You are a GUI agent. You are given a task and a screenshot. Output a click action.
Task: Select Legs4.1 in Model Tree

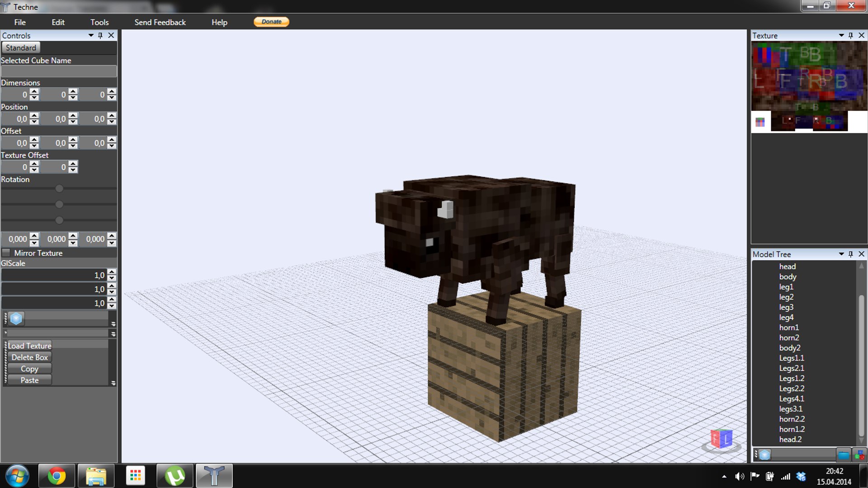click(x=792, y=398)
